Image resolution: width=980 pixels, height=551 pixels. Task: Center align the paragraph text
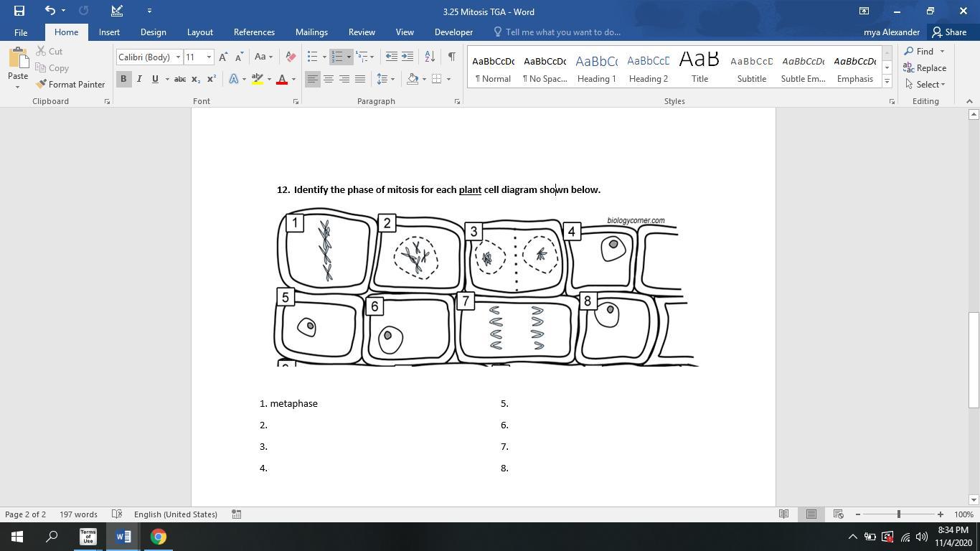(328, 79)
